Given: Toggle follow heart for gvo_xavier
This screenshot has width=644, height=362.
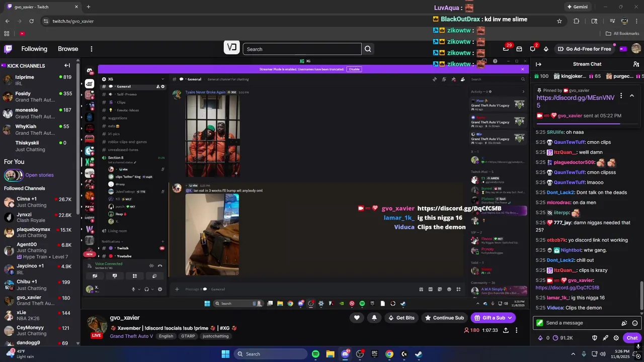Looking at the screenshot, I should tap(357, 318).
